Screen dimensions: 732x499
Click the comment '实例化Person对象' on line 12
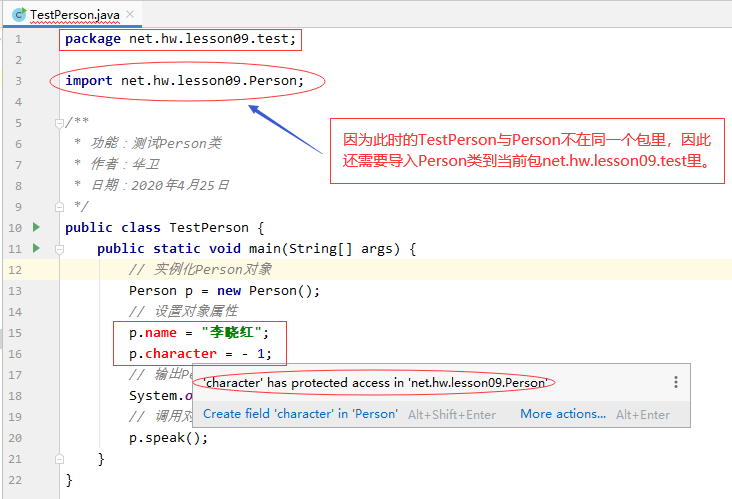212,269
